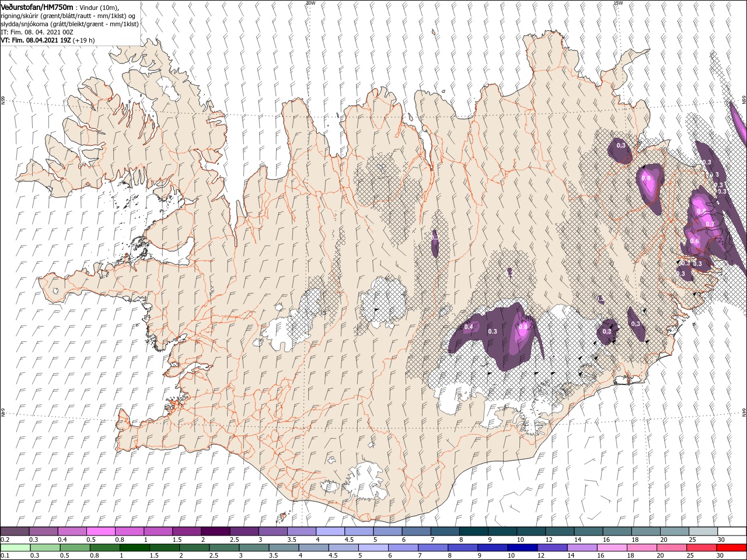Click the 0.4 value on the map's snow patch

[x=469, y=327]
